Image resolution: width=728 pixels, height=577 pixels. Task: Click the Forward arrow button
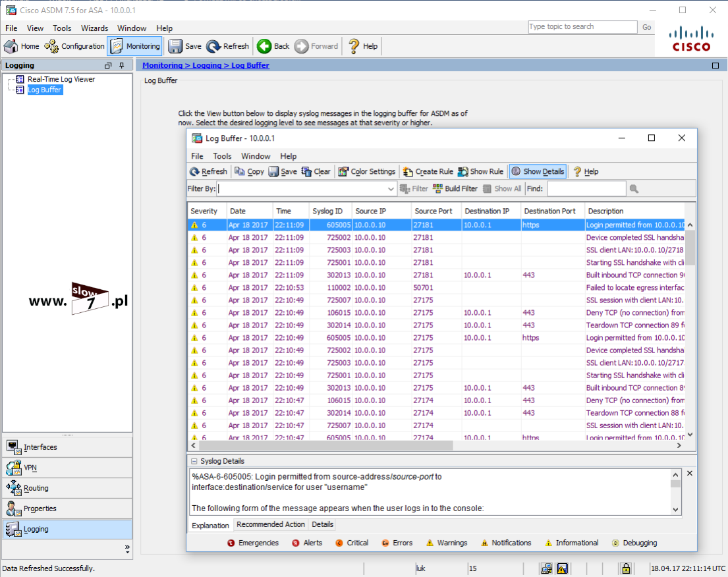317,46
